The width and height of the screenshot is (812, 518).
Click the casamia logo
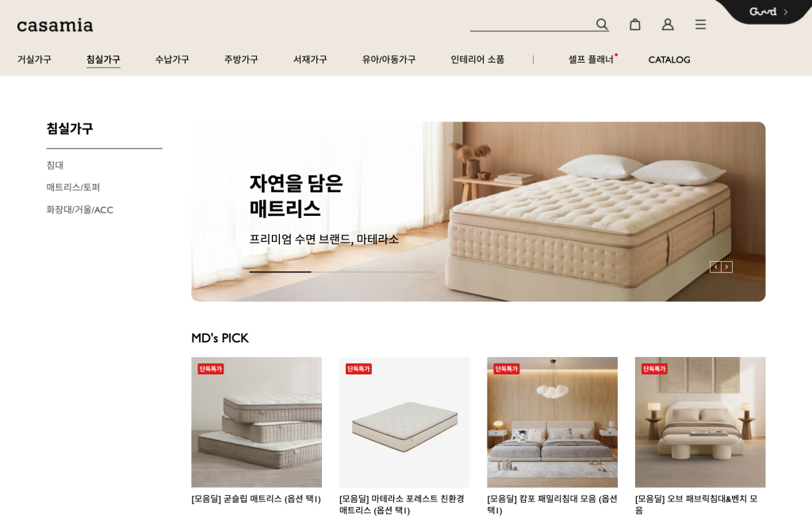pos(55,25)
